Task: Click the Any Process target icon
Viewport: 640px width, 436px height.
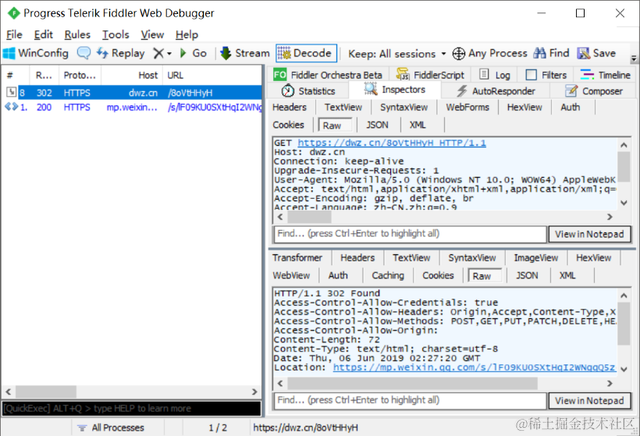Action: click(x=458, y=53)
